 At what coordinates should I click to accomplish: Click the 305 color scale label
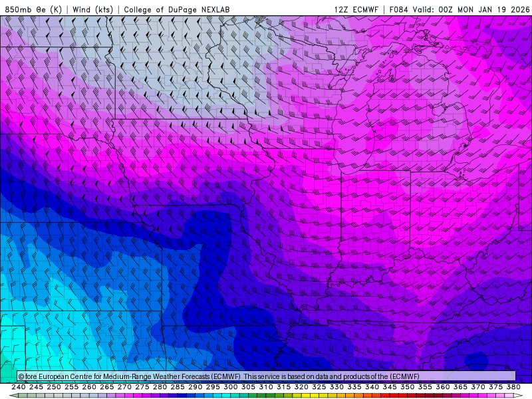coord(248,387)
